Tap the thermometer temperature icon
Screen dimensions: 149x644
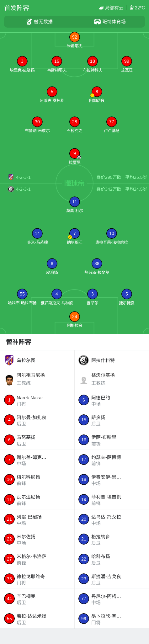tap(132, 8)
